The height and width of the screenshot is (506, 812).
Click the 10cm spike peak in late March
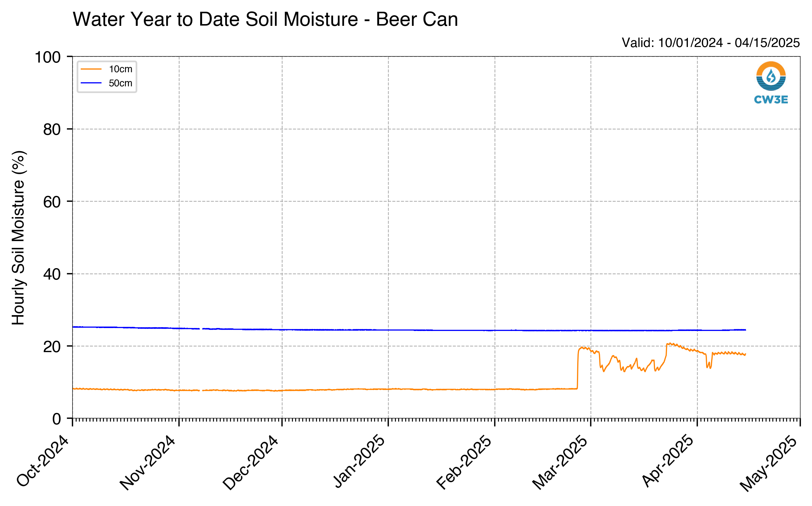(668, 344)
